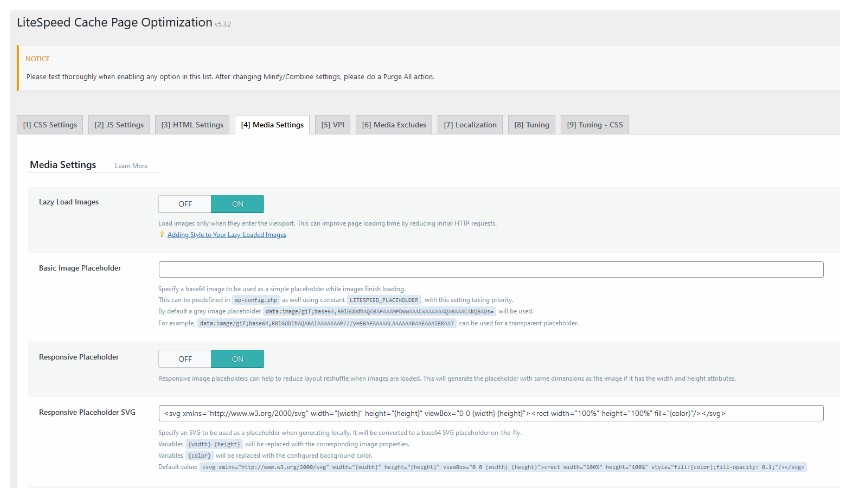
Task: Click the Basic Image Placeholder label
Action: coord(80,268)
